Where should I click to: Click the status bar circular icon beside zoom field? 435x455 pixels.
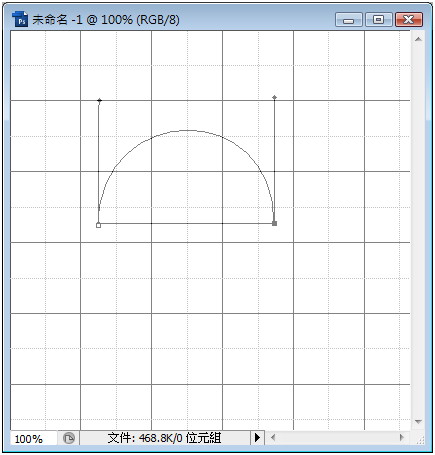coord(69,438)
